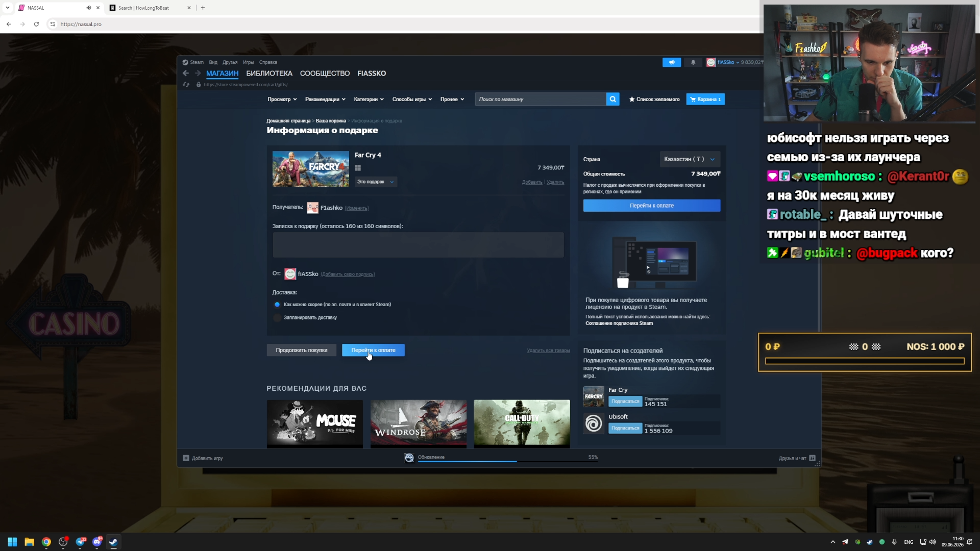Open Windows Start menu
The width and height of the screenshot is (980, 551).
click(12, 542)
